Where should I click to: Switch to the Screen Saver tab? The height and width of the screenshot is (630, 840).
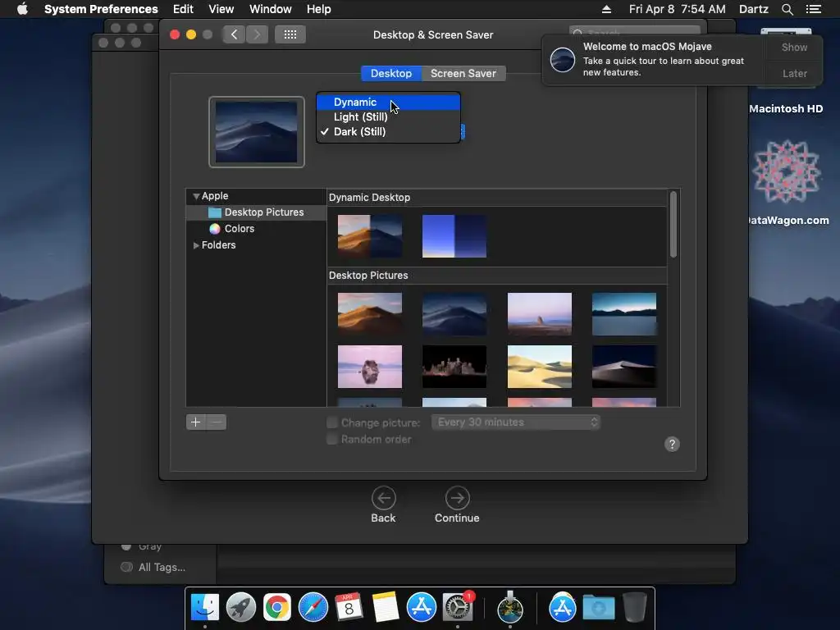point(463,73)
